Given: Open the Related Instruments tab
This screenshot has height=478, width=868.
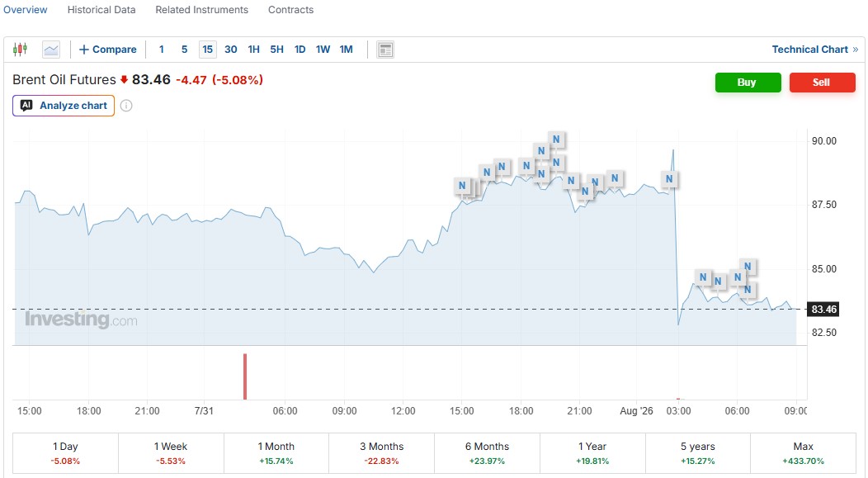Looking at the screenshot, I should tap(201, 10).
